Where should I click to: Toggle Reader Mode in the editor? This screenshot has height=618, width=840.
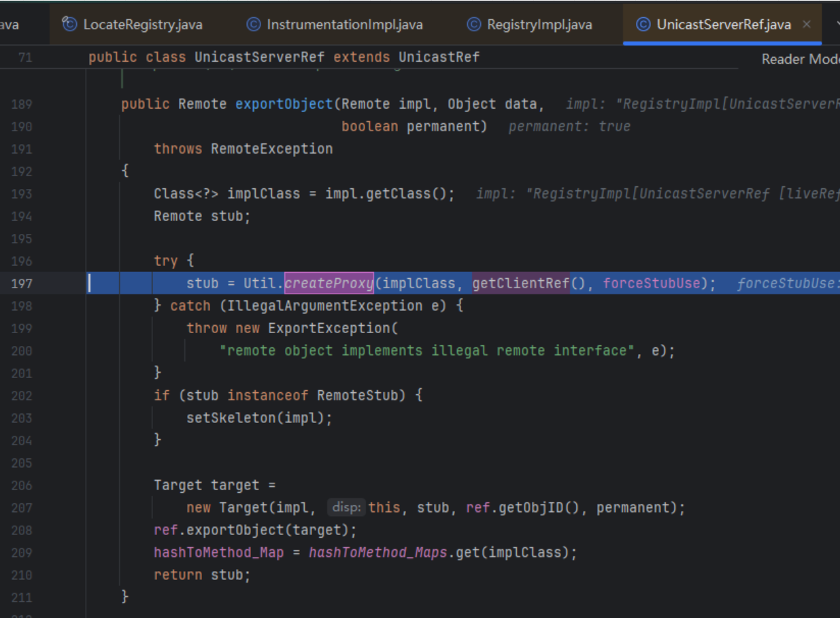[x=800, y=59]
